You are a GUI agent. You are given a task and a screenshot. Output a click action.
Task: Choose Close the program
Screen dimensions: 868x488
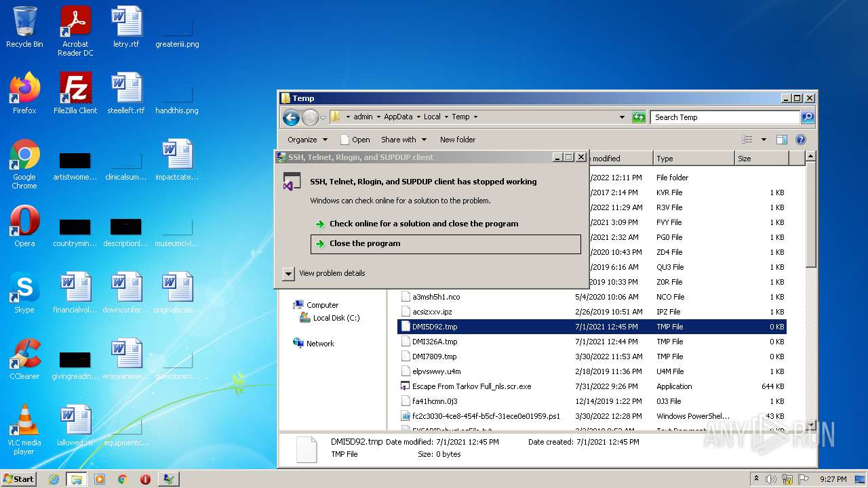point(446,244)
